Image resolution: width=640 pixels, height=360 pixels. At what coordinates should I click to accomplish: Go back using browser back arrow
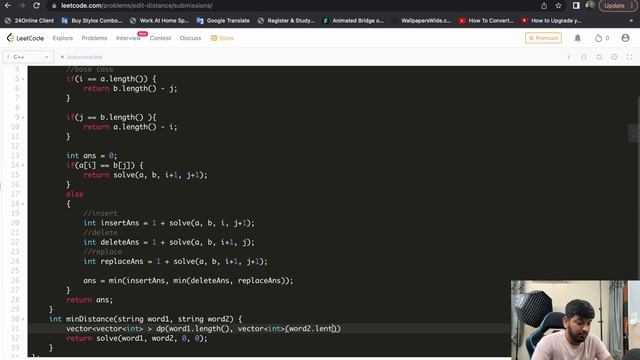click(x=8, y=6)
